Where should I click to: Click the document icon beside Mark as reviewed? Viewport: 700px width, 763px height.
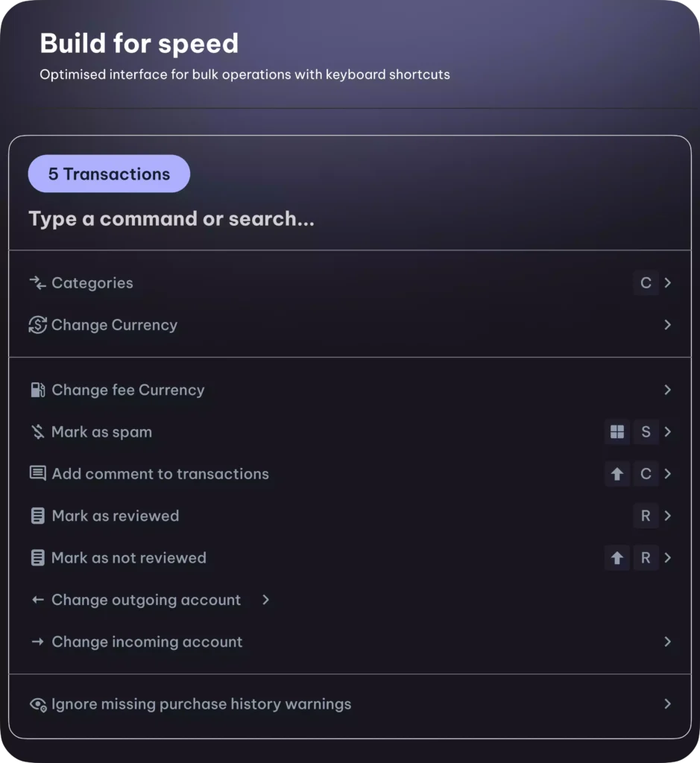coord(37,516)
